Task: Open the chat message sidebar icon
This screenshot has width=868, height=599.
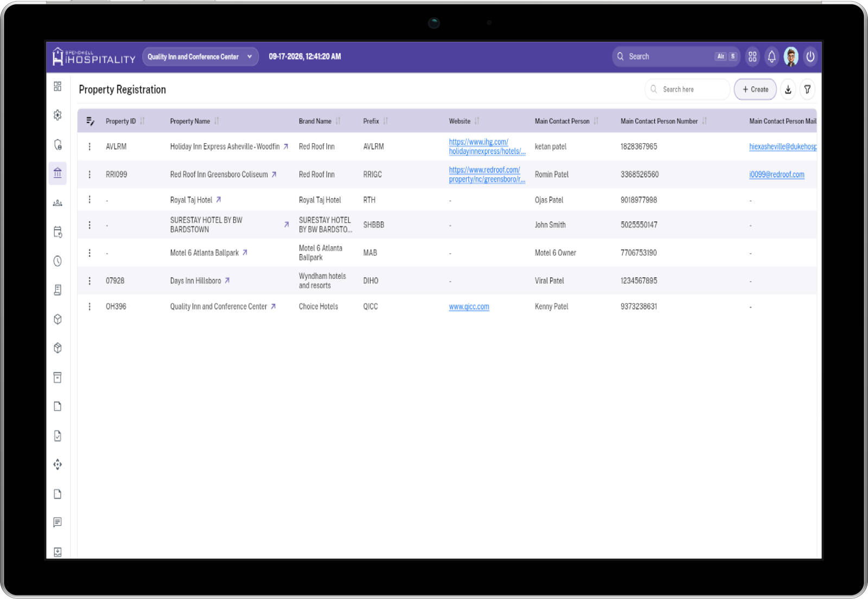Action: point(58,522)
